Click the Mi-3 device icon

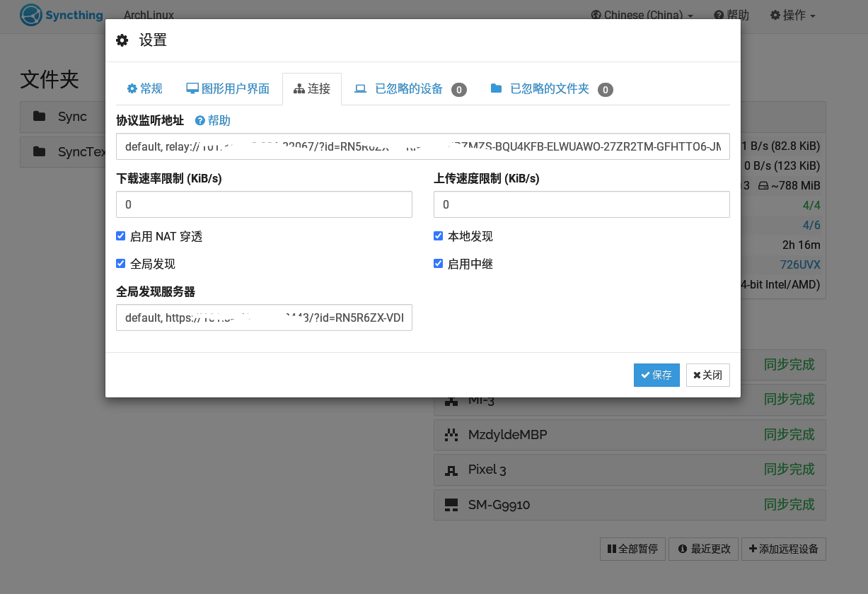451,400
